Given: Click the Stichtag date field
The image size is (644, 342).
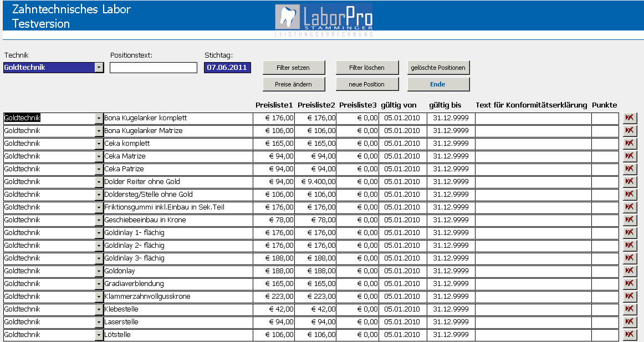Looking at the screenshot, I should [x=227, y=68].
